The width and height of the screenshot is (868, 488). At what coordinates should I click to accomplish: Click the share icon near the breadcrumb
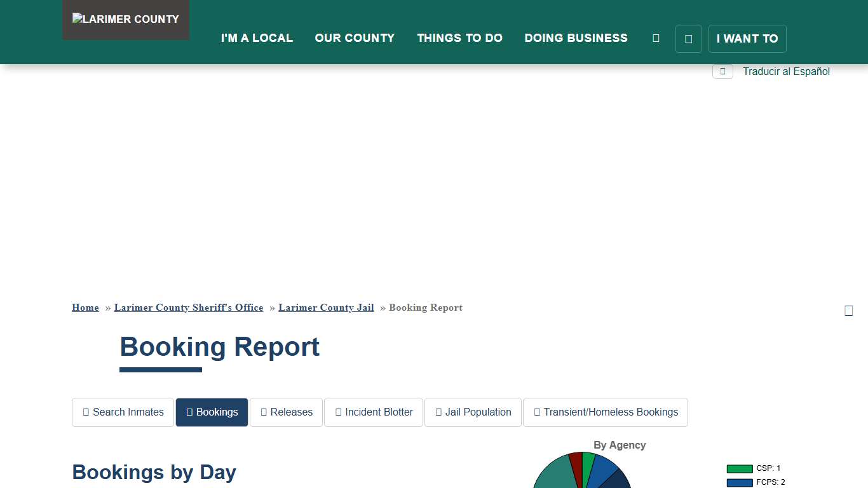[849, 310]
